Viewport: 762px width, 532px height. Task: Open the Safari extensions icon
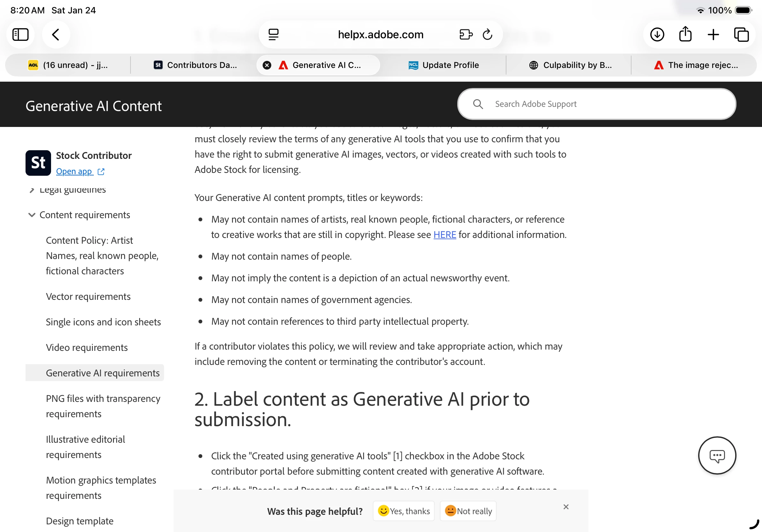point(466,34)
